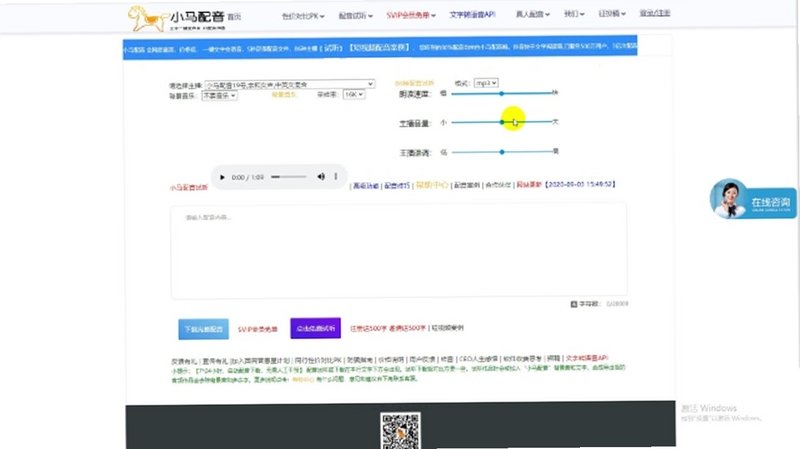Open audio player three-dot options menu

click(336, 177)
